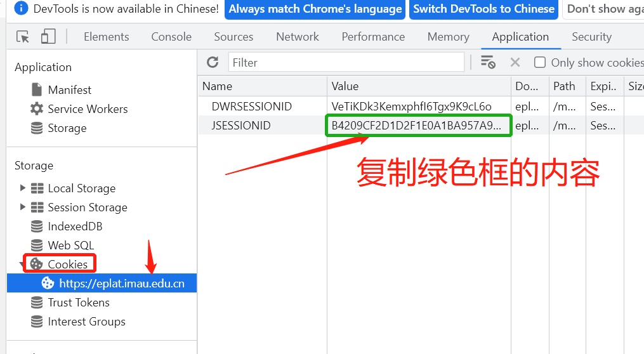Open the Sources tab

click(x=233, y=37)
